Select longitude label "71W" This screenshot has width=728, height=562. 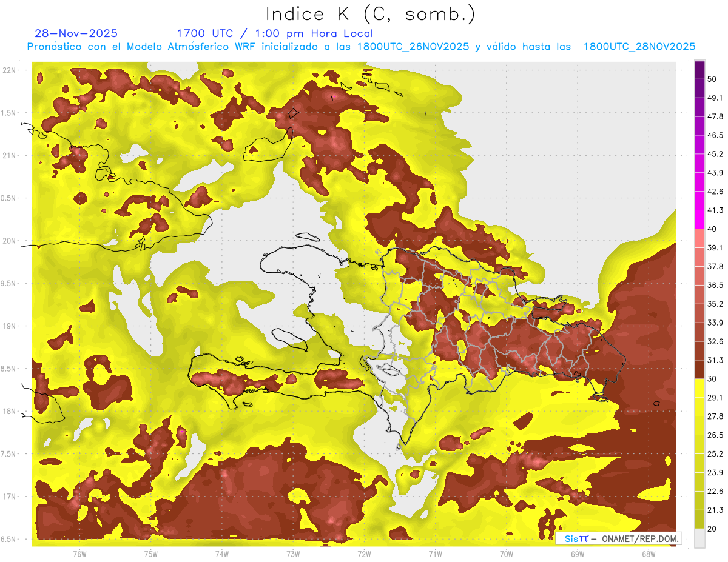(x=435, y=554)
